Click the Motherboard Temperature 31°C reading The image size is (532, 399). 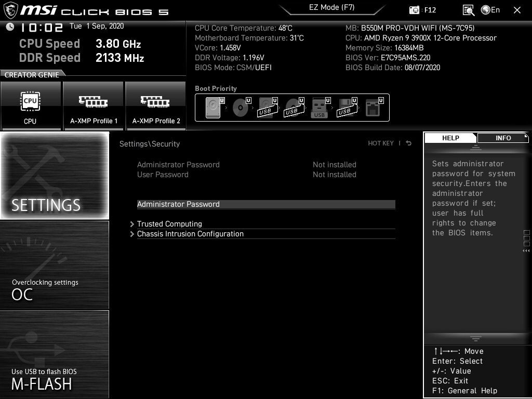tap(249, 38)
